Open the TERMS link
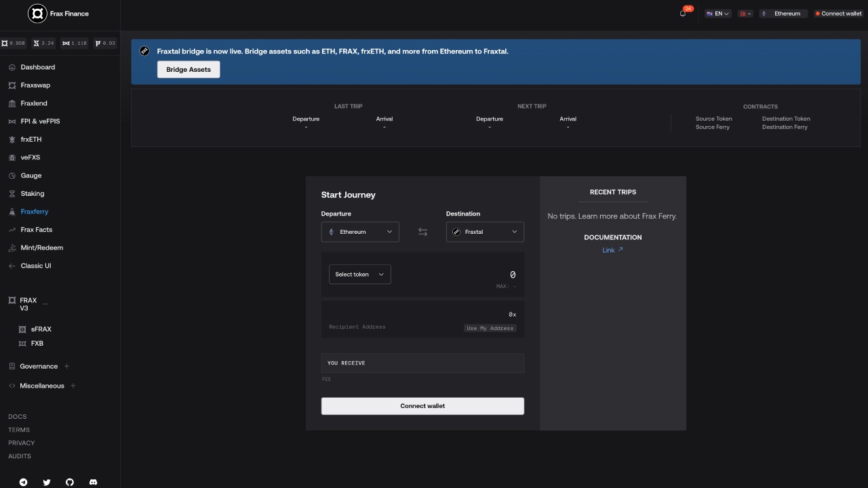This screenshot has height=488, width=868. [x=19, y=430]
